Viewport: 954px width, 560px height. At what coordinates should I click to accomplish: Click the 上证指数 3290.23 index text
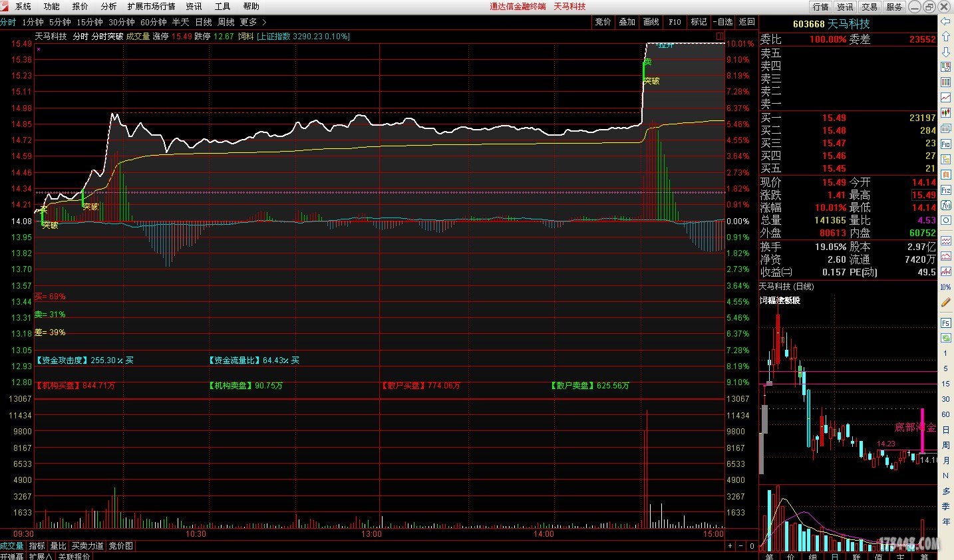point(303,37)
